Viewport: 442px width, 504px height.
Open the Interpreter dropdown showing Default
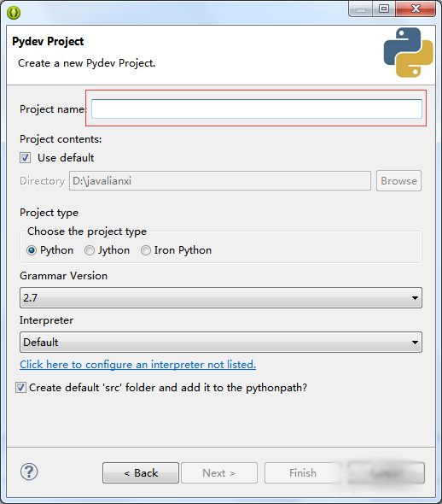coord(221,343)
